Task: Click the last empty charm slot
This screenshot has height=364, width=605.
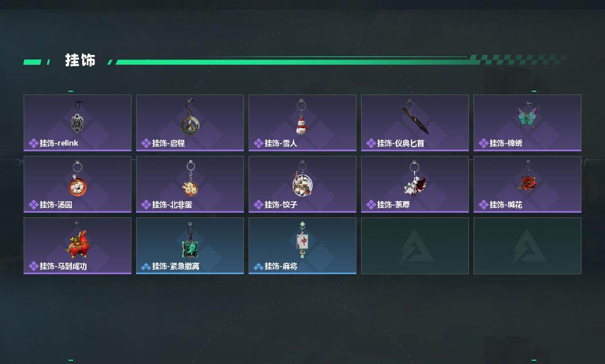Action: coord(527,246)
